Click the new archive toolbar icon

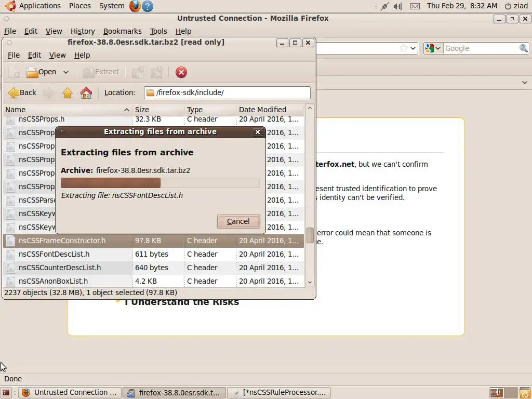click(14, 72)
